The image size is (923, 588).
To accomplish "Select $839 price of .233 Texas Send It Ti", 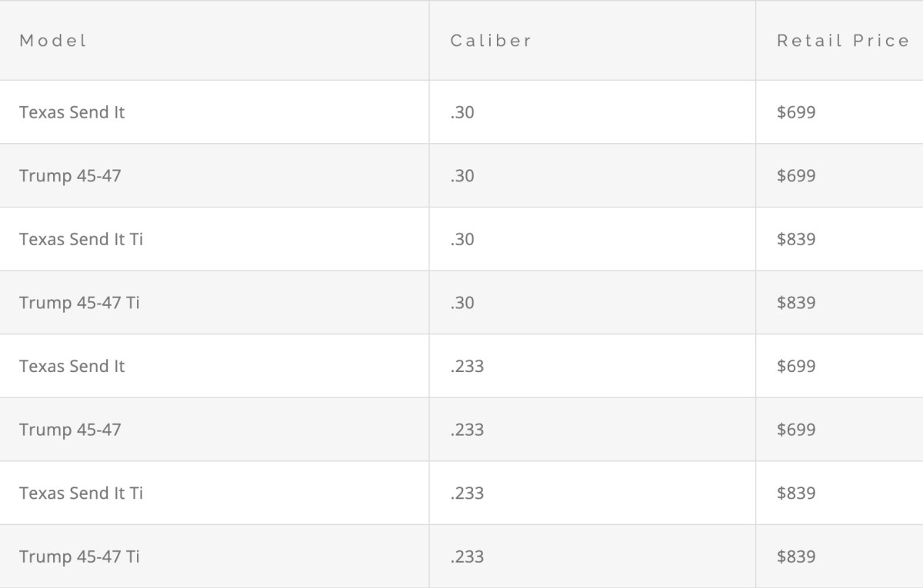I will point(796,493).
